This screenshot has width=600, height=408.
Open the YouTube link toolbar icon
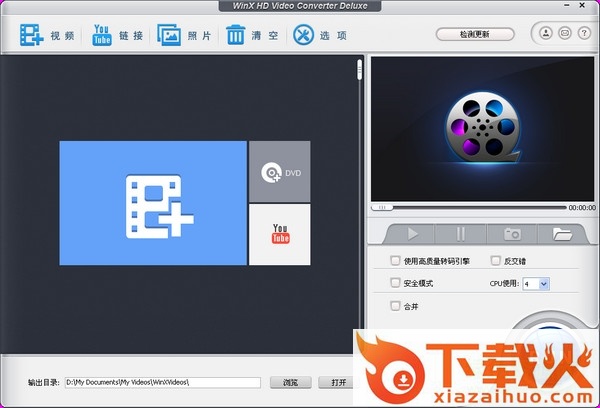[102, 35]
